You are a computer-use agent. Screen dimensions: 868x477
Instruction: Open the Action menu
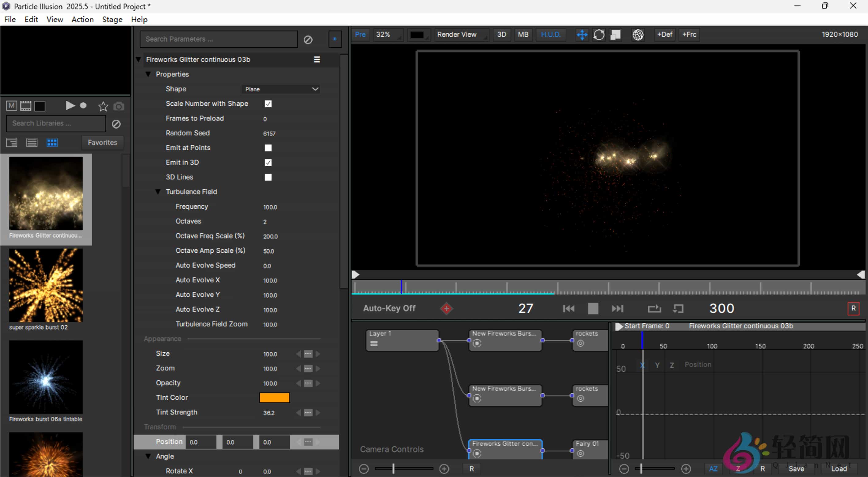pyautogui.click(x=82, y=19)
